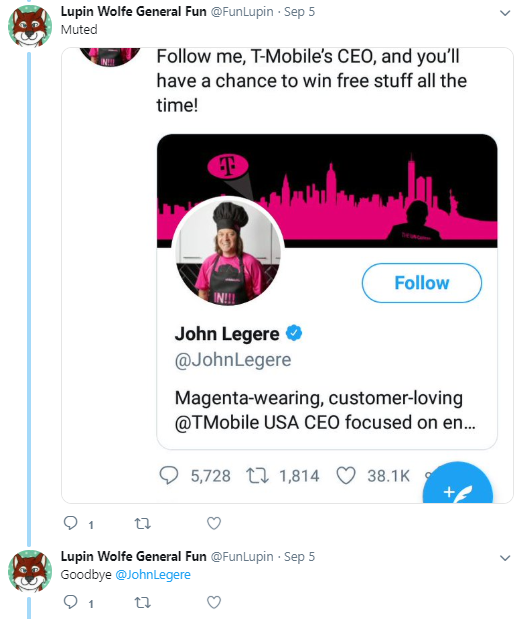
Task: Open Lupin Wolfe's fox avatar on first tweet
Action: pyautogui.click(x=30, y=26)
